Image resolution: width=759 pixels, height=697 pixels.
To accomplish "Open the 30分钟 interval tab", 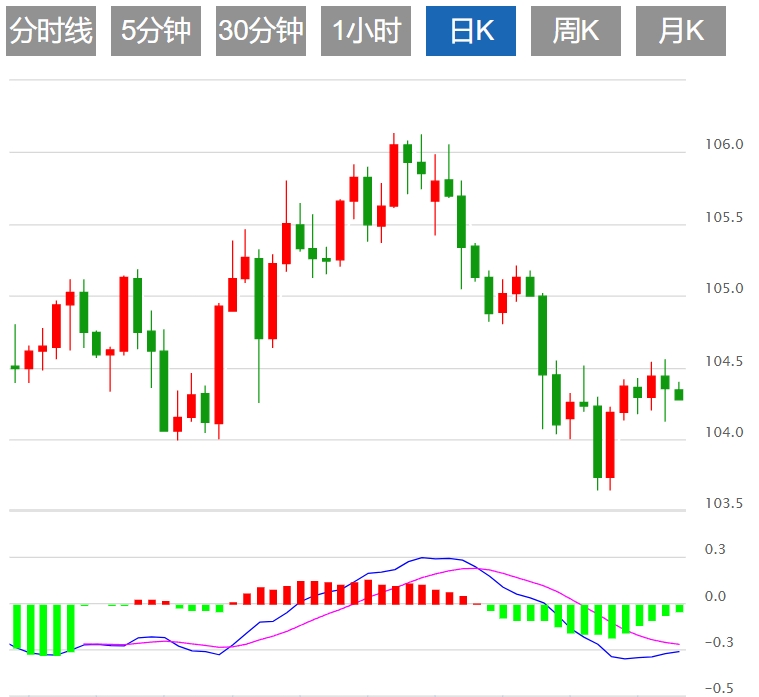I will pos(260,31).
